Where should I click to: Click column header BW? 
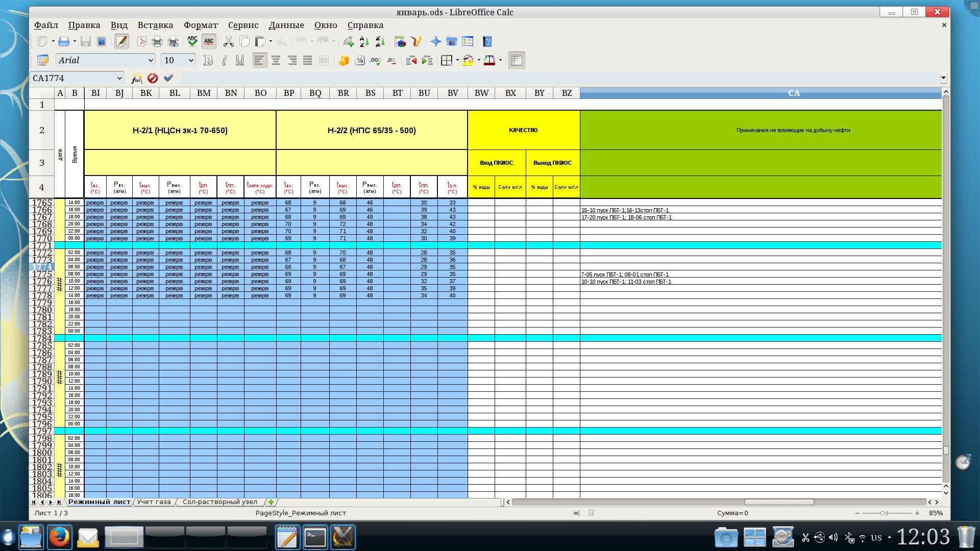coord(481,93)
